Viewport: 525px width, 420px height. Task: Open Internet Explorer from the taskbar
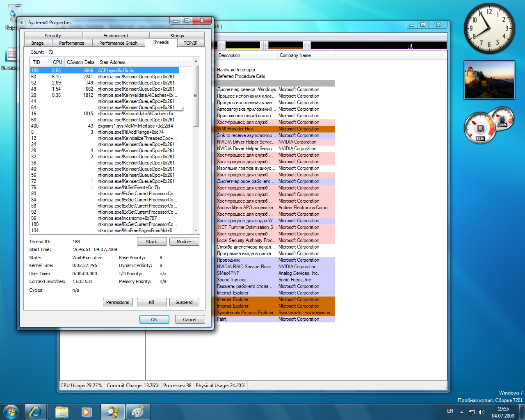[x=35, y=411]
